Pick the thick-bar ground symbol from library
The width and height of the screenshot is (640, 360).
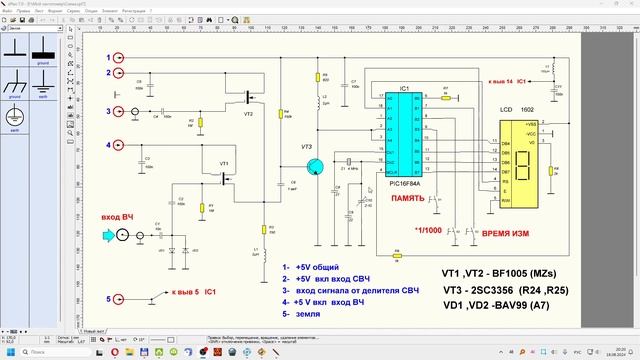[43, 49]
